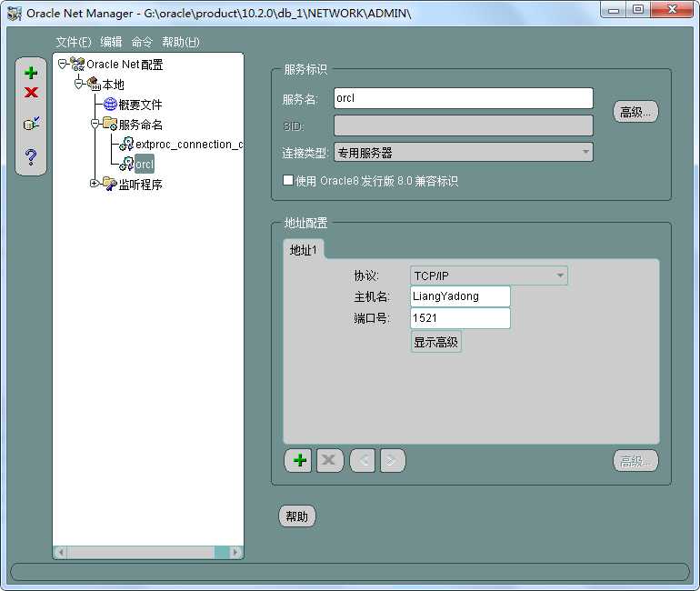Image resolution: width=700 pixels, height=591 pixels.
Task: Open the 文件(F) menu
Action: click(x=74, y=42)
